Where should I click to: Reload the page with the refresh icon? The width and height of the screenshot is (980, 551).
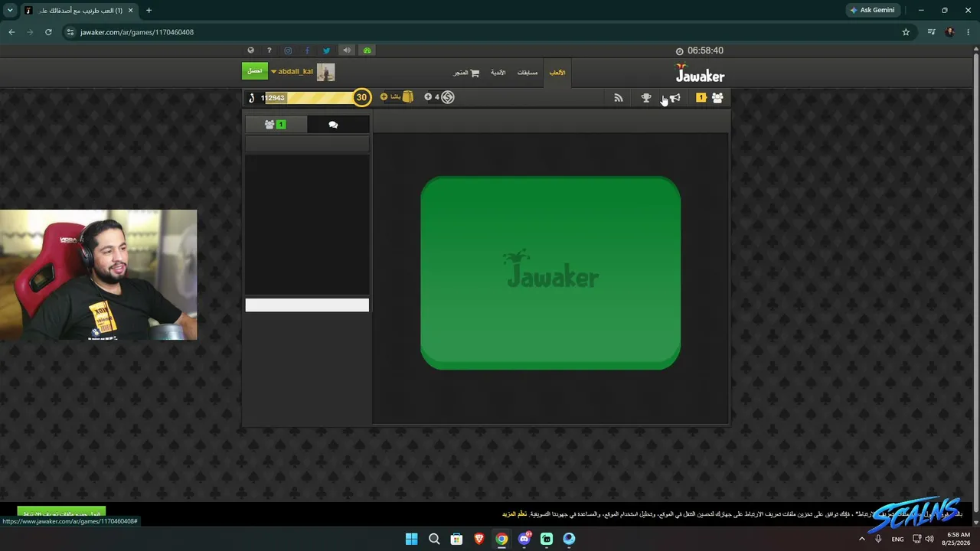(x=48, y=32)
